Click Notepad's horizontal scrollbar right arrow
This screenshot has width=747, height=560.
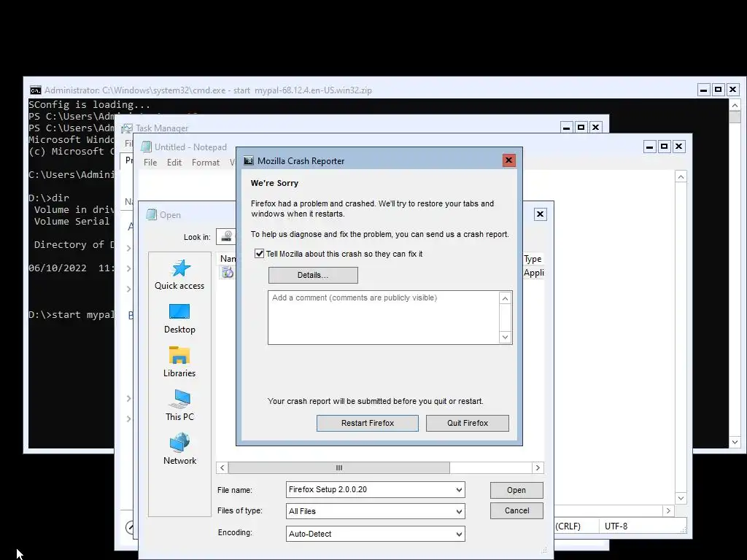tap(668, 510)
